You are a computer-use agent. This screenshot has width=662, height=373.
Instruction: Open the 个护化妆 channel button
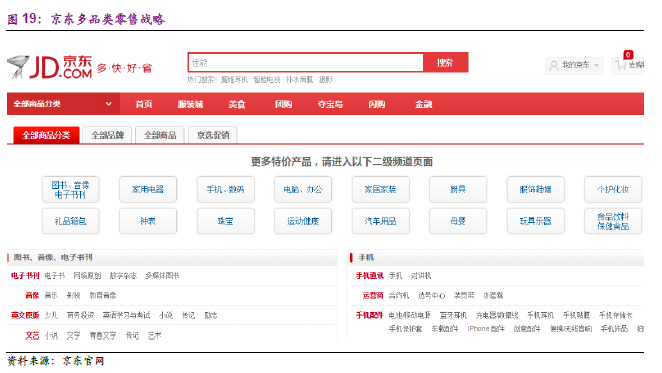tap(613, 190)
